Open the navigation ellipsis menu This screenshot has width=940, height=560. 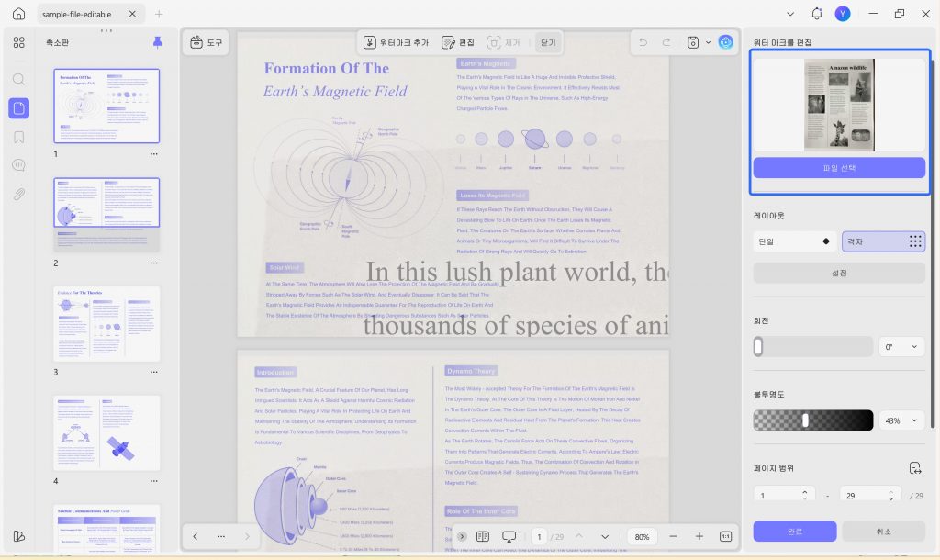click(x=221, y=536)
